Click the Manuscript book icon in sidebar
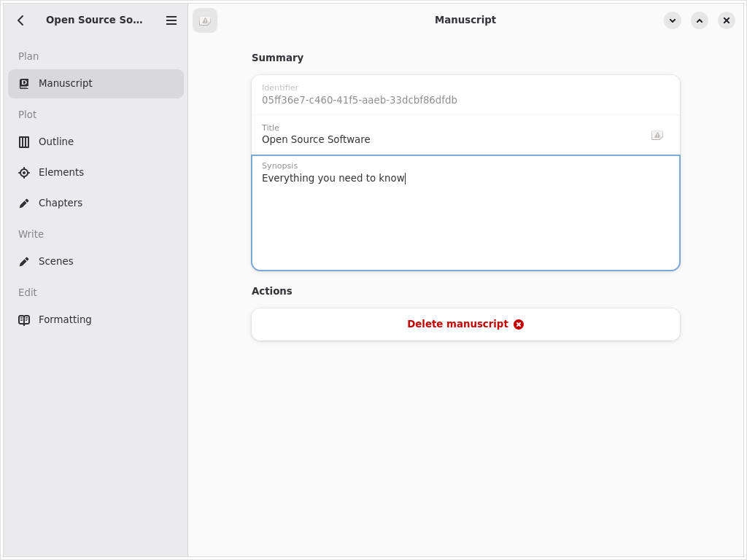 24,84
